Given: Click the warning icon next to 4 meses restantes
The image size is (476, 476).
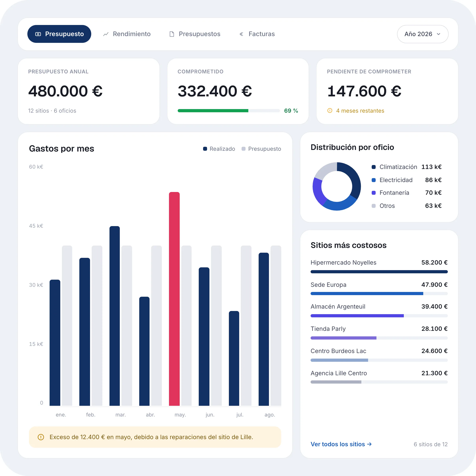Looking at the screenshot, I should [x=330, y=111].
